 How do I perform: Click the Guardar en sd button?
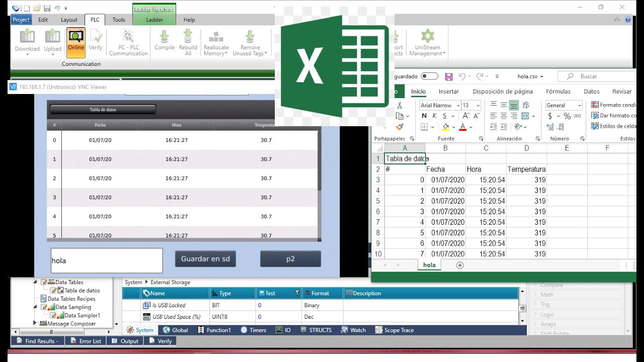(x=205, y=259)
